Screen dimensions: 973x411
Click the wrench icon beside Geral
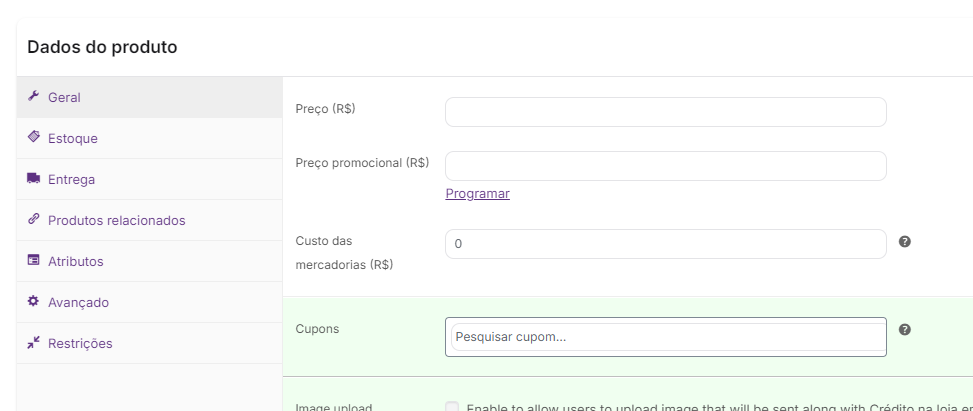pos(34,96)
